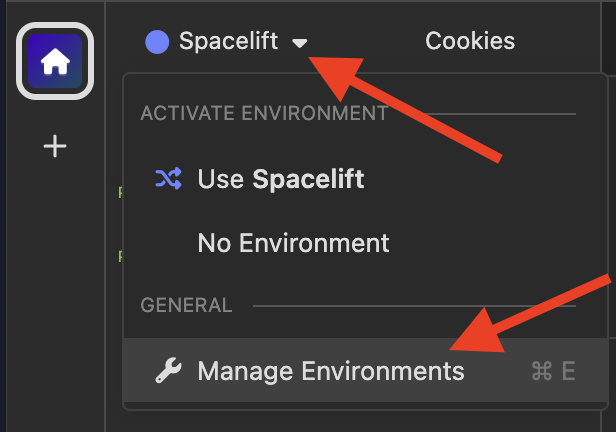Click the ACTIVATE ENVIRONMENT section header
The height and width of the screenshot is (432, 616).
coord(264,112)
